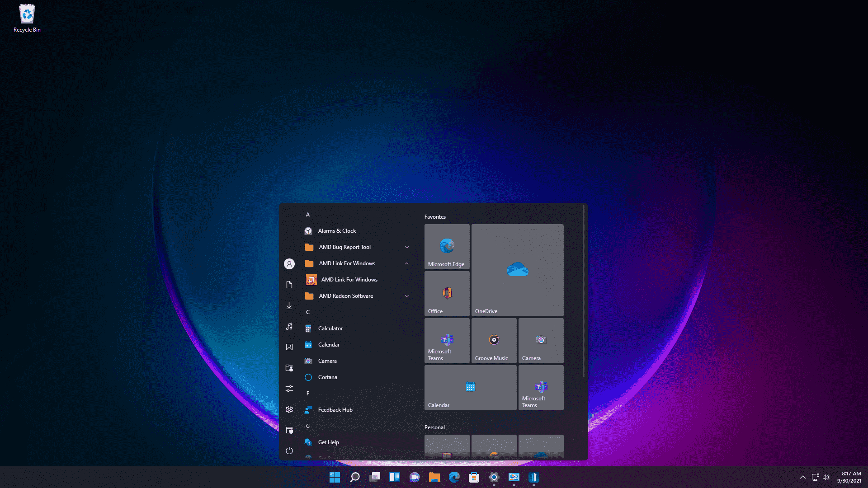868x488 pixels.
Task: Toggle Alarms & Clock app open
Action: [337, 230]
